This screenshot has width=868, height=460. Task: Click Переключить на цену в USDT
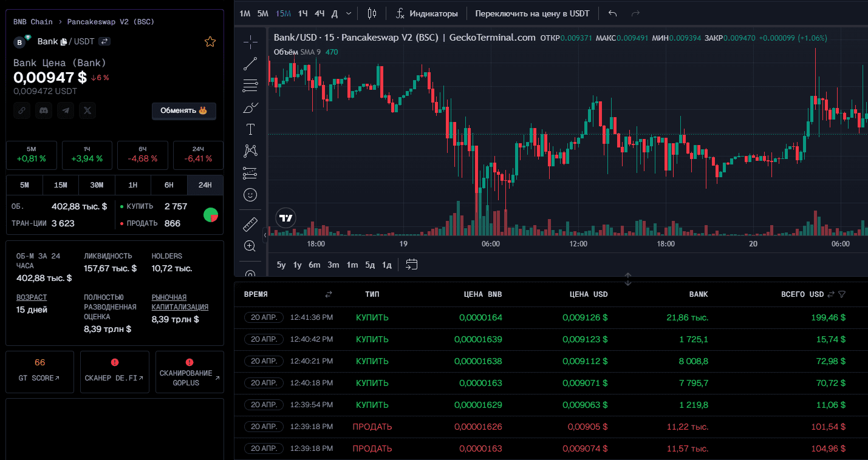click(532, 13)
